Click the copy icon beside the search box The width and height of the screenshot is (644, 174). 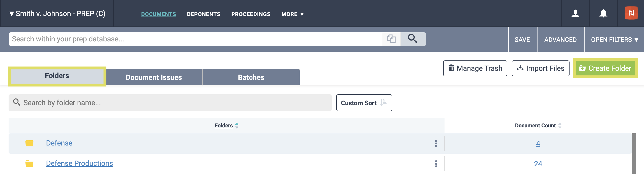pyautogui.click(x=391, y=39)
